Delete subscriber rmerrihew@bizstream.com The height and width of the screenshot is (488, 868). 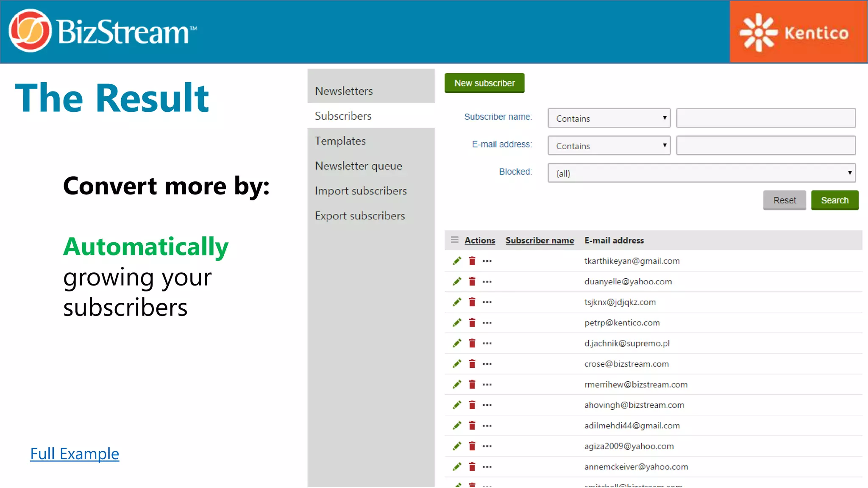[x=472, y=385]
